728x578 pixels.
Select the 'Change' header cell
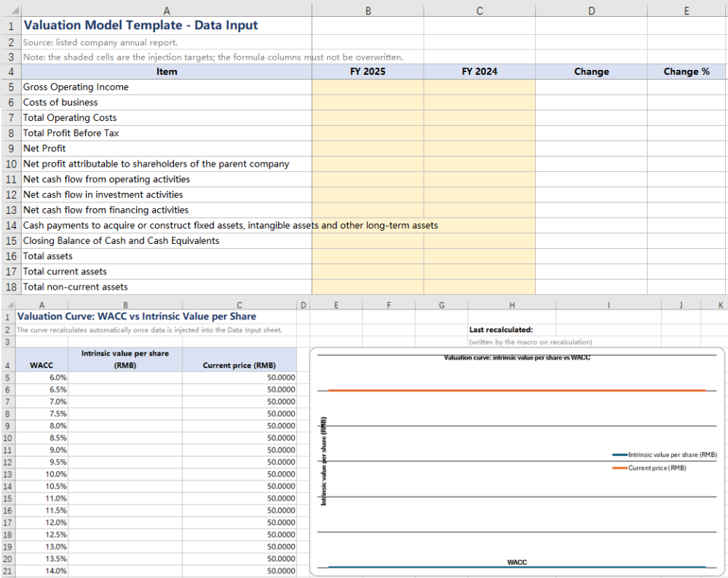(x=591, y=71)
